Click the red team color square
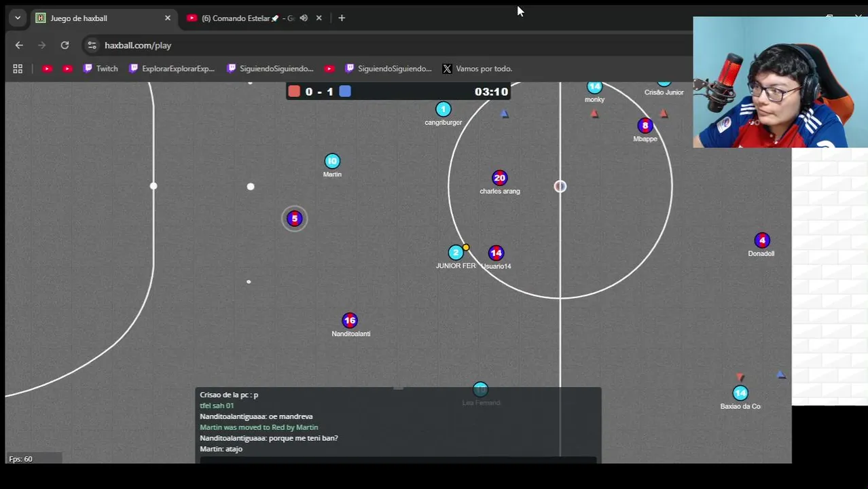 point(294,91)
